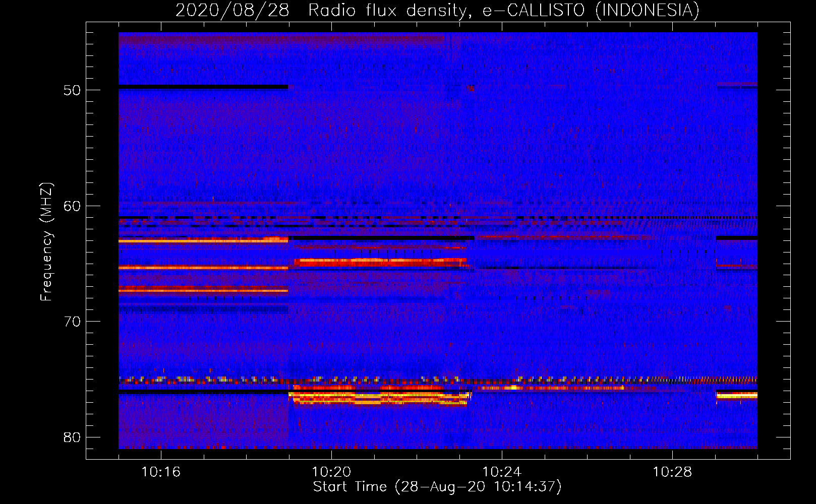Click the orange band near 63 MHz at left
The width and height of the screenshot is (816, 504).
click(203, 240)
